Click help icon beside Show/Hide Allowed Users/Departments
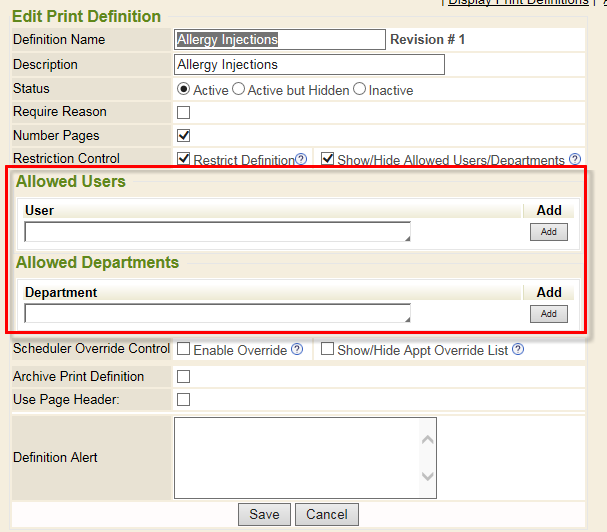This screenshot has width=607, height=532. pos(575,159)
